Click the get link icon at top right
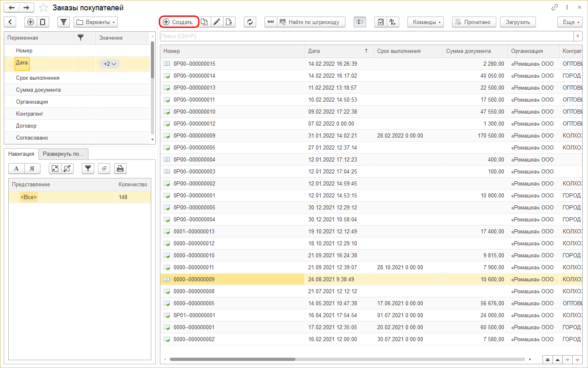Viewport: 588px width, 368px height. [555, 7]
